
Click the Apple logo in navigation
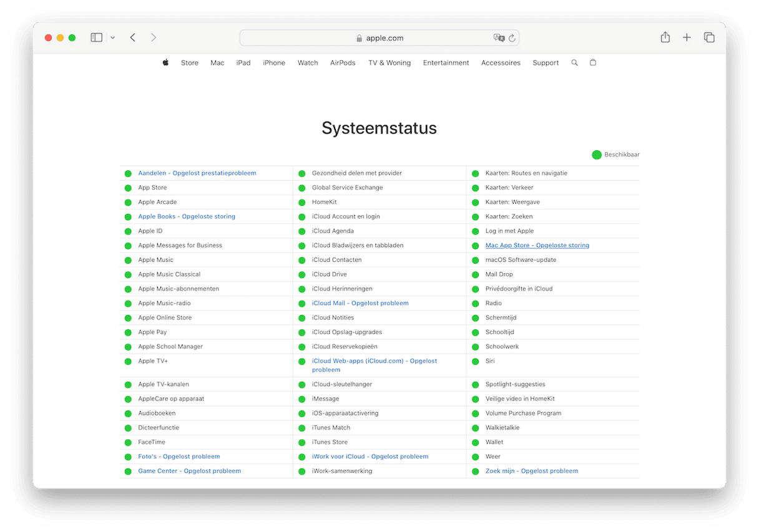[165, 62]
